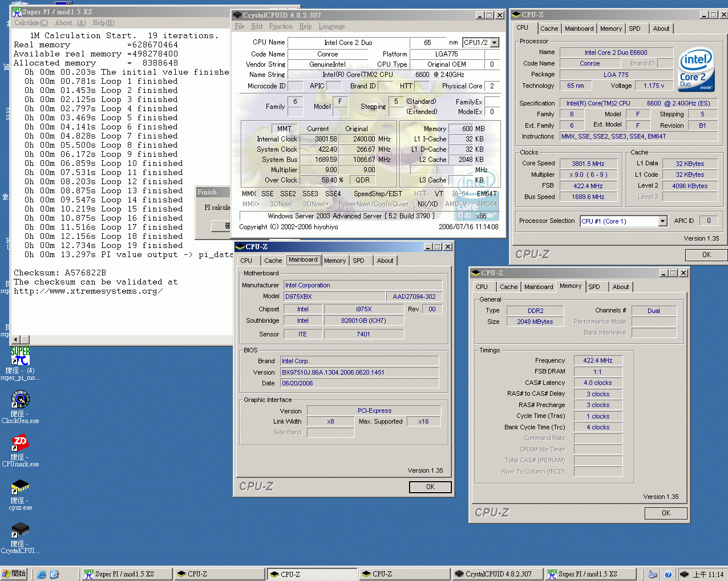Click the Southbridge 82801GB (ICH7) value
This screenshot has width=728, height=581.
pyautogui.click(x=363, y=320)
